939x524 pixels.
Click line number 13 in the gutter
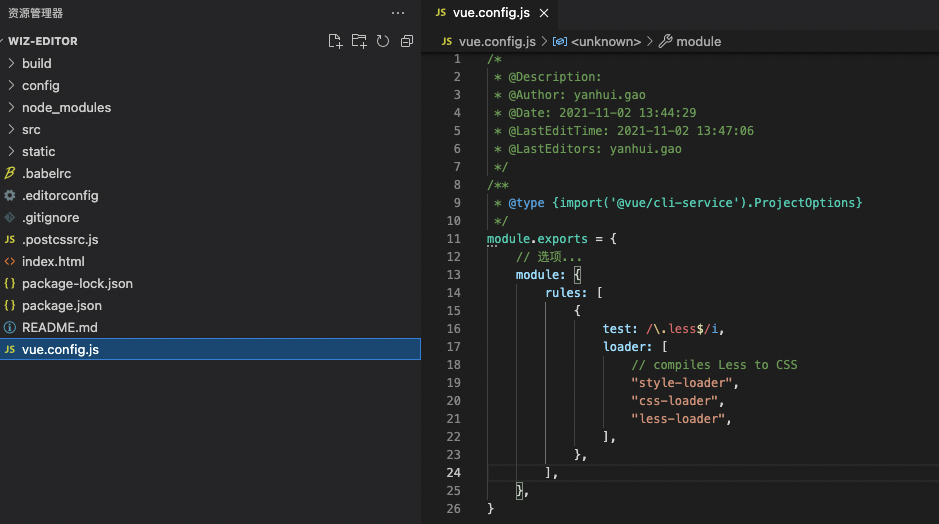[x=453, y=275]
